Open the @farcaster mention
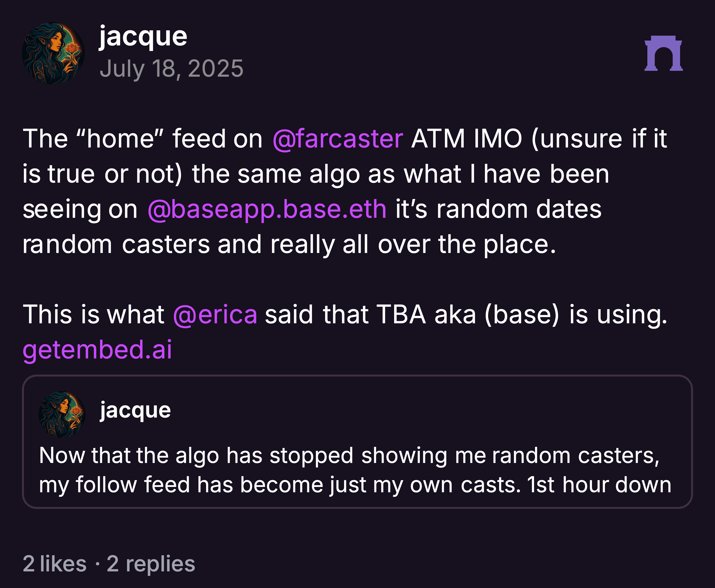This screenshot has height=588, width=715. click(338, 139)
